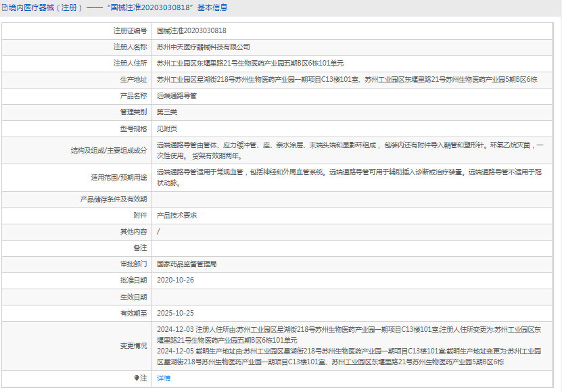
Task: Open the 详情 link in the 注 row
Action: (x=164, y=378)
